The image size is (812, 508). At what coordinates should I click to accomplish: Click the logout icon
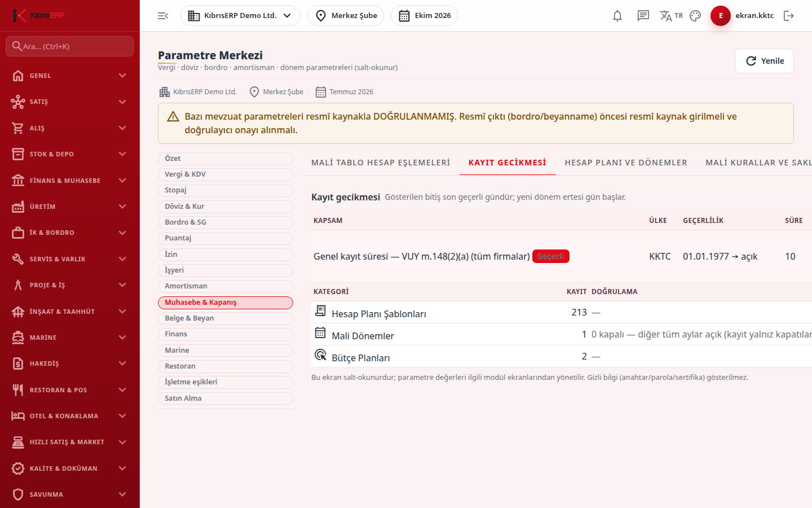[x=789, y=16]
